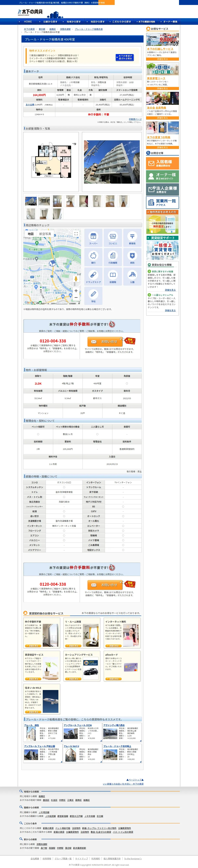
Task: Open the コンビニ (convenience store) nearby icon
Action: 113,238
